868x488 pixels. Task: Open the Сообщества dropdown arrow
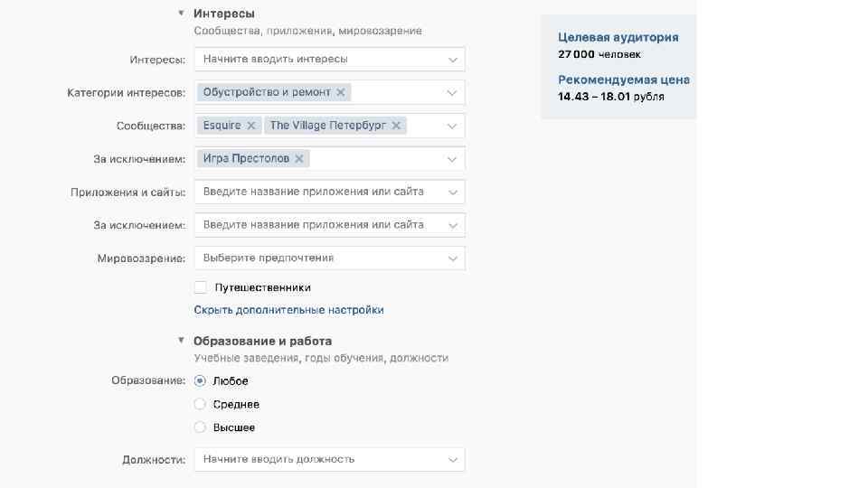(453, 126)
